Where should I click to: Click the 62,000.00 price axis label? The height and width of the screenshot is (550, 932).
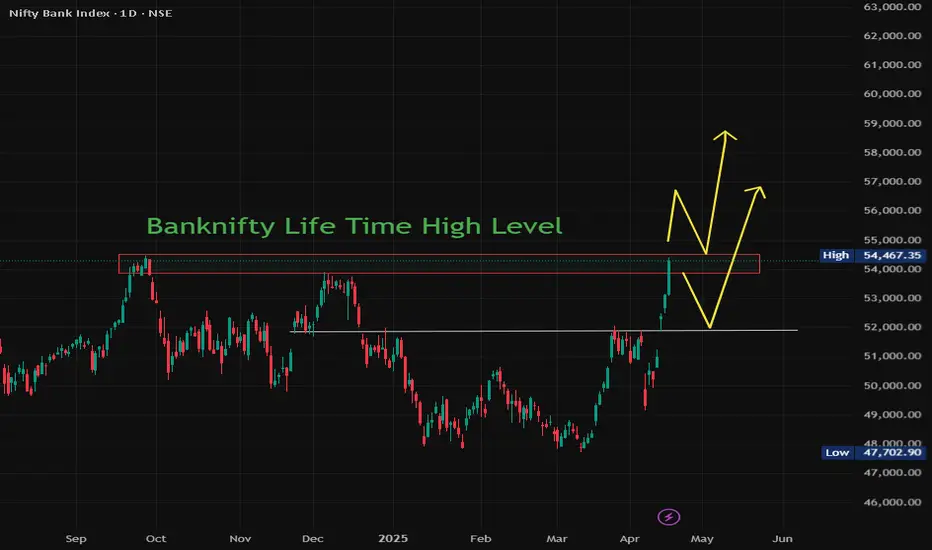(x=892, y=36)
